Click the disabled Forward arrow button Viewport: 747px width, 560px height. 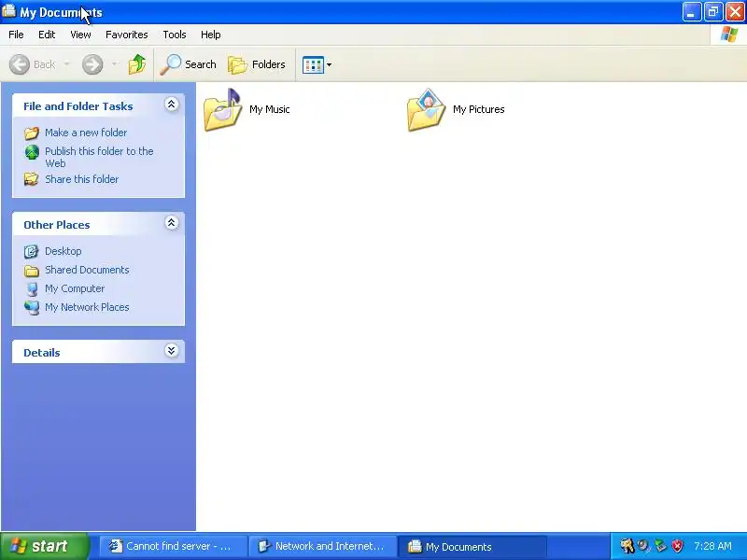pos(92,64)
